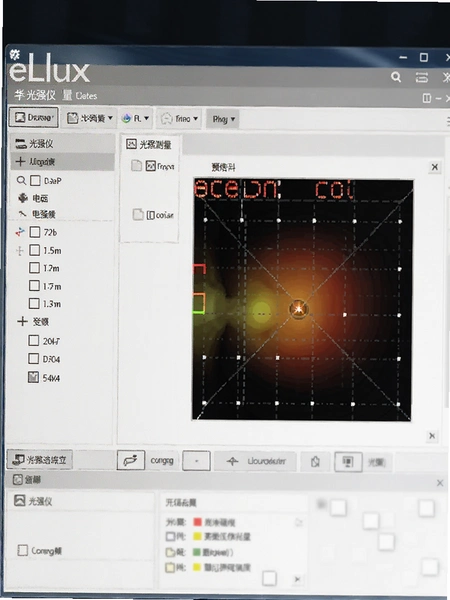
Task: Click the green legend color swatch
Action: [x=197, y=552]
